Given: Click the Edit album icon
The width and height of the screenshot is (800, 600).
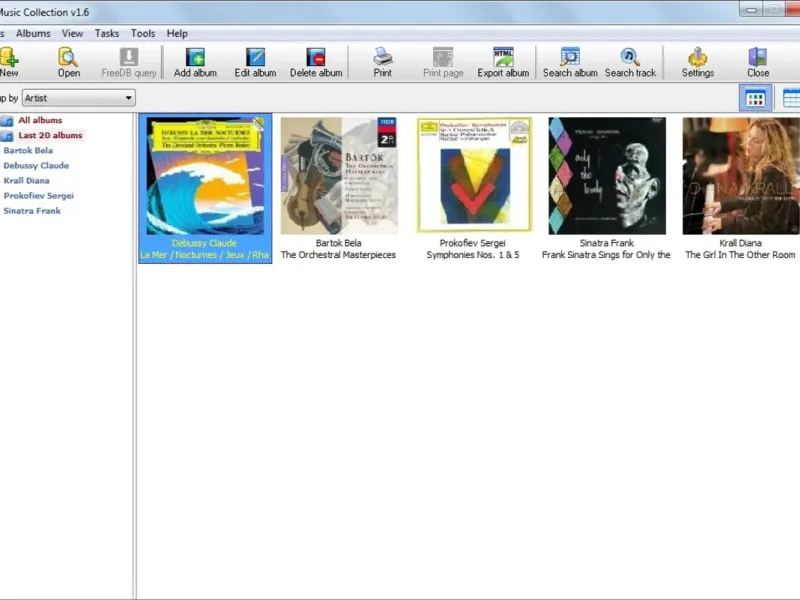Looking at the screenshot, I should click(x=255, y=57).
